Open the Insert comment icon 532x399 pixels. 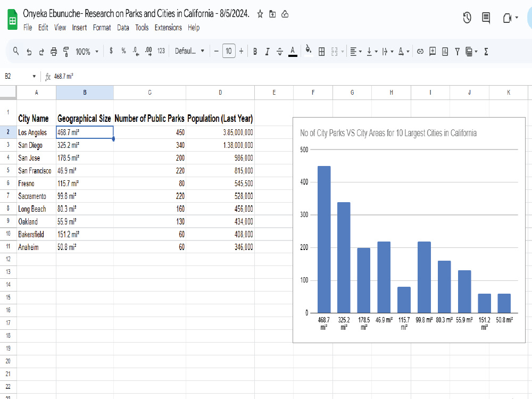432,51
